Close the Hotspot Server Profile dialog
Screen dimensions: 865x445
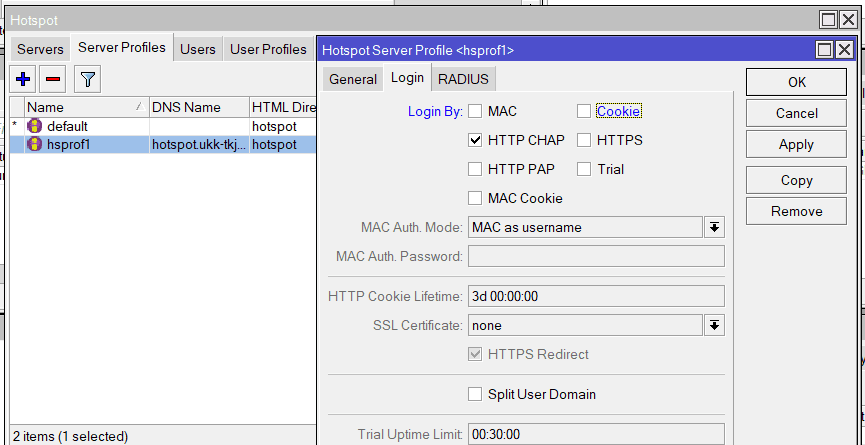click(x=844, y=49)
